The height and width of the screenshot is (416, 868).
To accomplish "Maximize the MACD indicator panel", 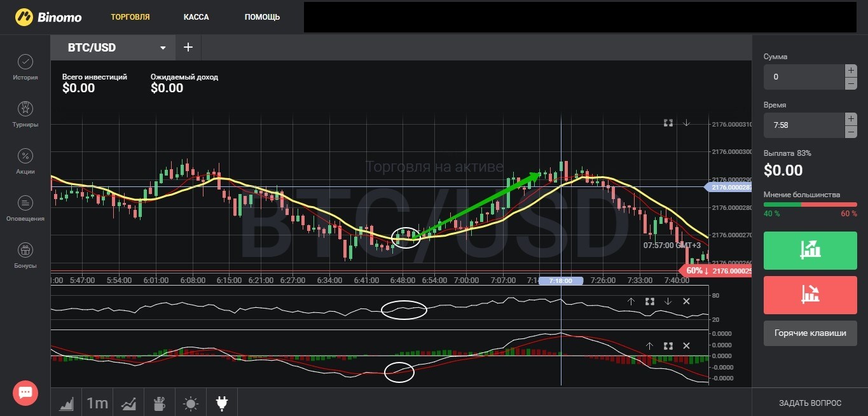I will (x=668, y=346).
